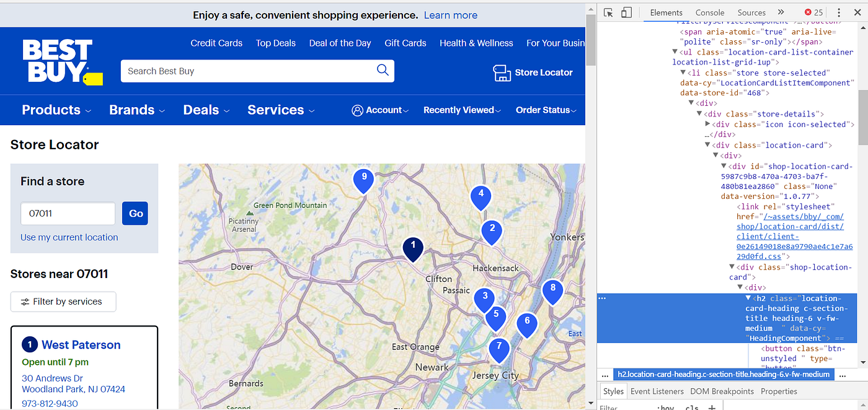Collapse the highlighted h2 location-card-heading node
This screenshot has width=868, height=410.
748,299
